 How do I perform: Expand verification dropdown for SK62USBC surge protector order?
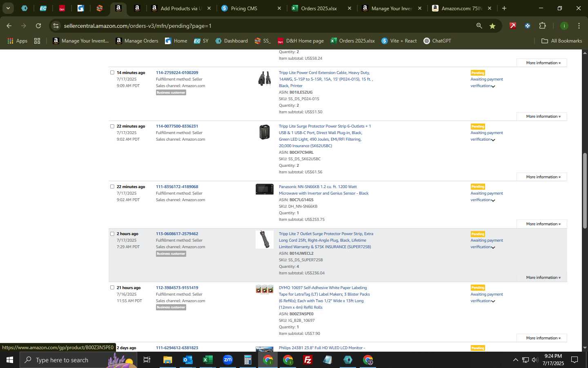493,140
